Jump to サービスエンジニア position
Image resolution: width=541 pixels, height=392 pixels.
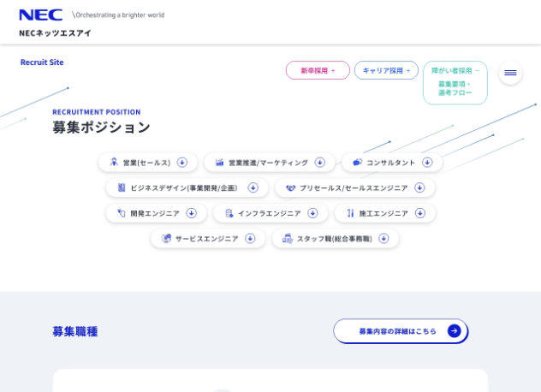tap(208, 239)
